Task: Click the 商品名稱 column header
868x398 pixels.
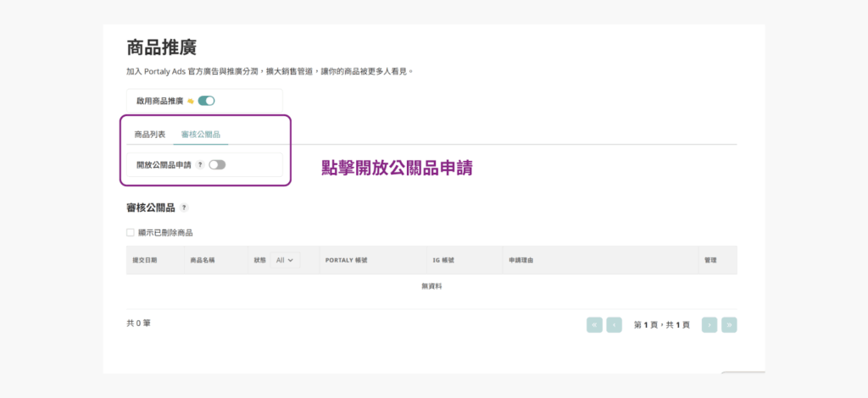Action: pos(203,260)
